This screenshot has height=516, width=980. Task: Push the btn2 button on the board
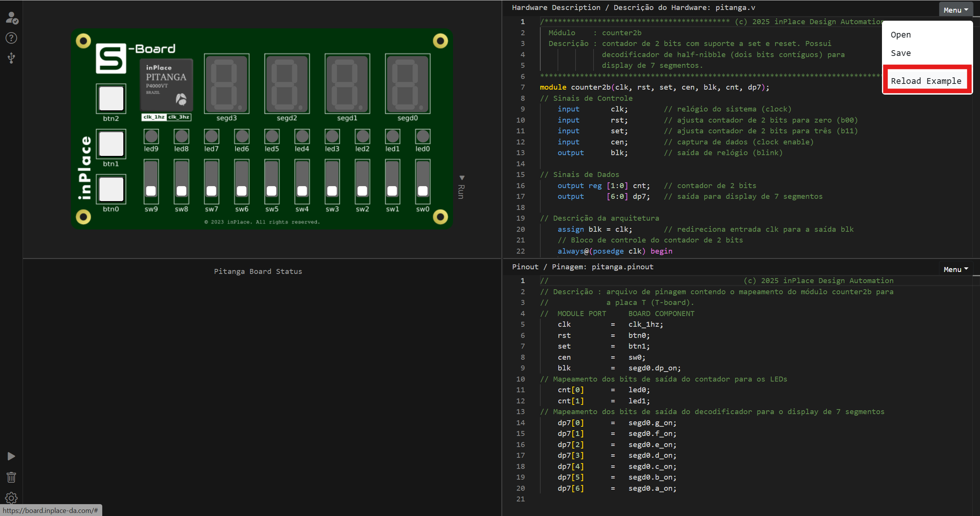[111, 98]
